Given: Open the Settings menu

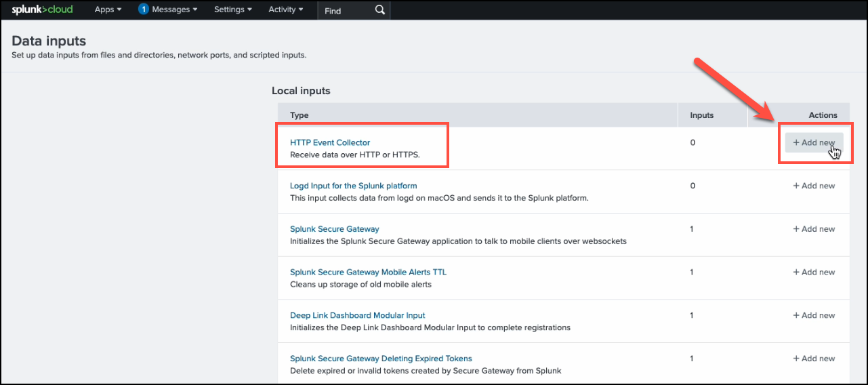Looking at the screenshot, I should tap(232, 9).
